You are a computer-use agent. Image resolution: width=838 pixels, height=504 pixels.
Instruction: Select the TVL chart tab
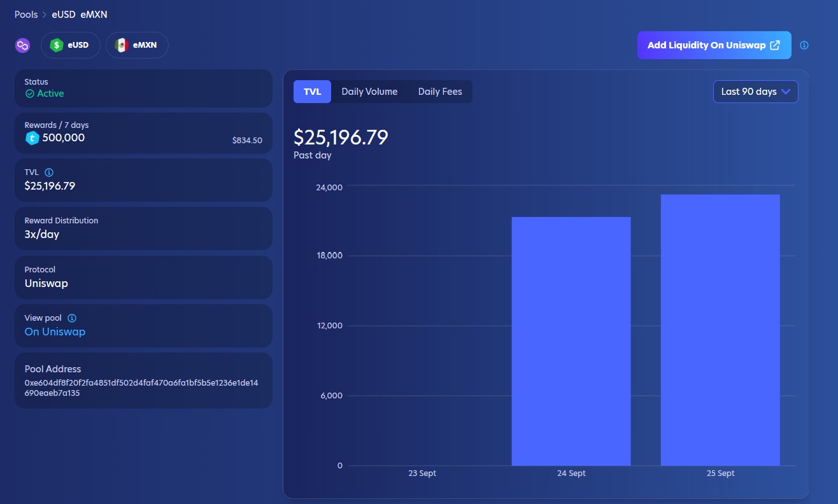coord(312,92)
